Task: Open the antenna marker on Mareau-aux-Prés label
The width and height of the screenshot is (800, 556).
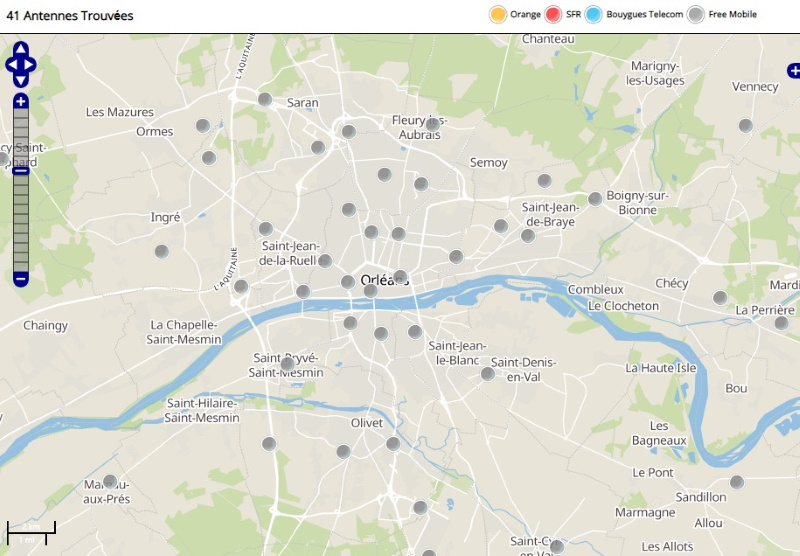Action: (110, 482)
